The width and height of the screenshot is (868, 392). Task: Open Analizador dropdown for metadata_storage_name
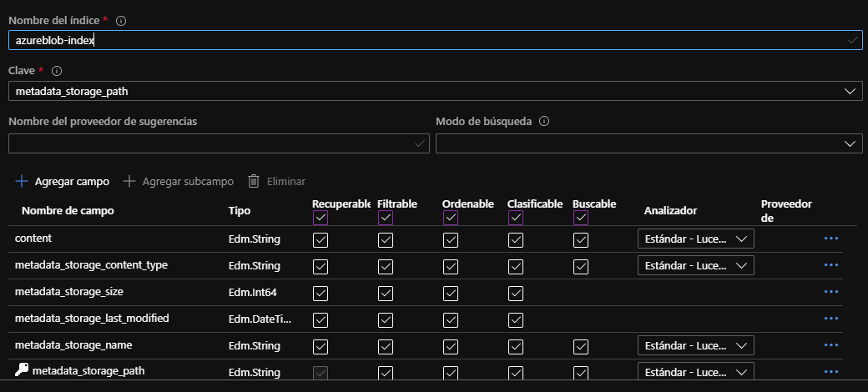pos(696,345)
